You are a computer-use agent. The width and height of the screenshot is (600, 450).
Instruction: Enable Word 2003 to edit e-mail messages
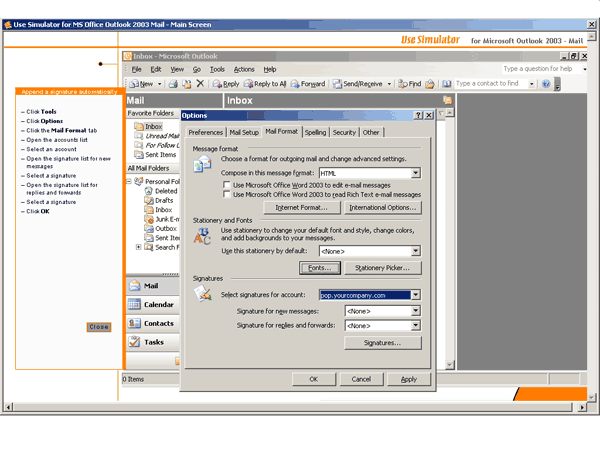tap(227, 185)
